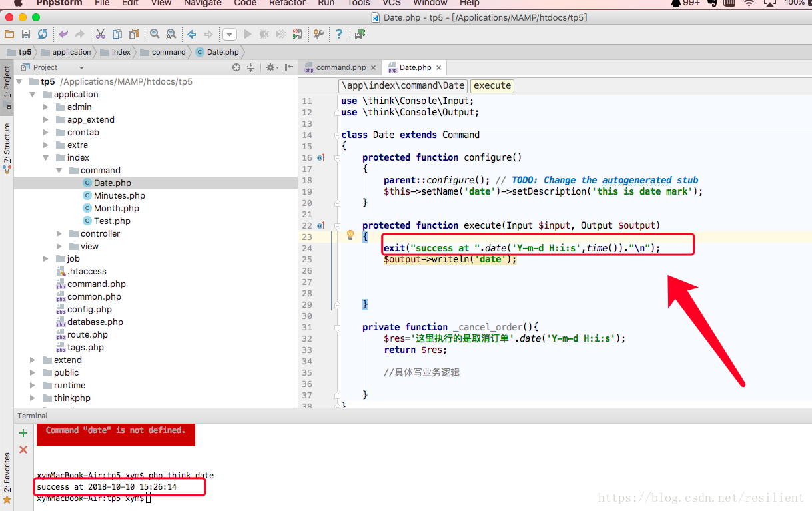Viewport: 812px width, 511px height.
Task: Click the navigate Back arrow
Action: tap(192, 34)
